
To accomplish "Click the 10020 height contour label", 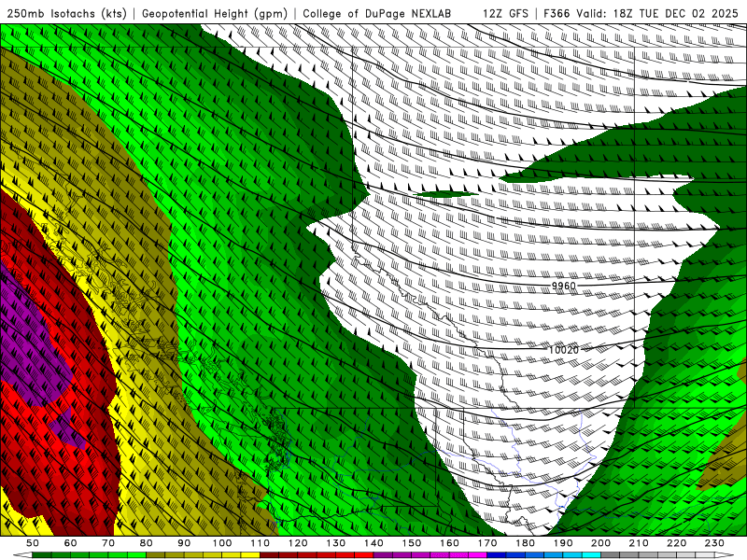I will pos(564,350).
